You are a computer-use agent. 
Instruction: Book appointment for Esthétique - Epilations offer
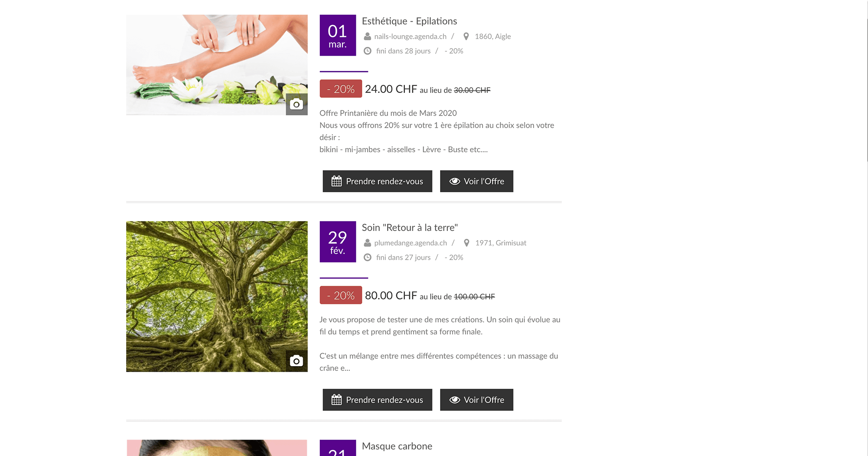point(378,181)
